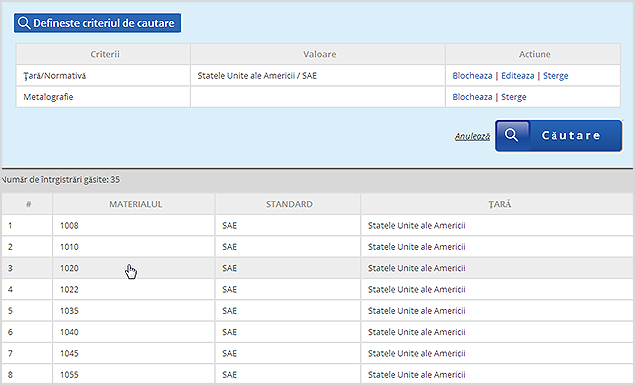Click the Criterii column header
The width and height of the screenshot is (635, 385).
point(103,54)
